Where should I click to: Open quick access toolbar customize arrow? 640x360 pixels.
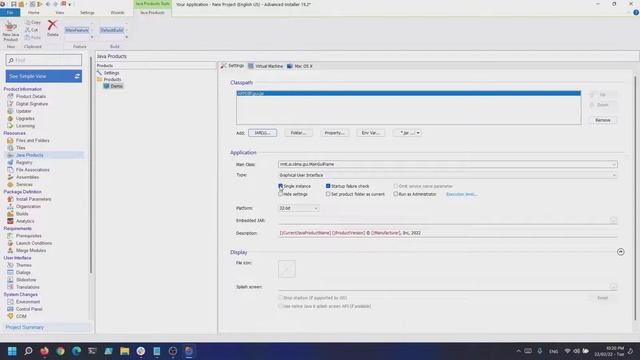coord(70,4)
